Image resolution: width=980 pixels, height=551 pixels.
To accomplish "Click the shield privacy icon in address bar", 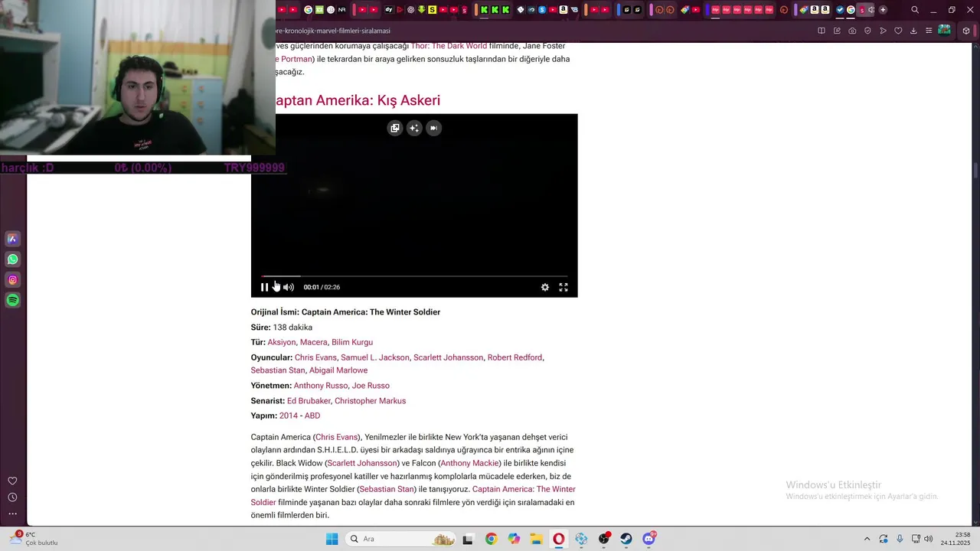I will pos(867,31).
